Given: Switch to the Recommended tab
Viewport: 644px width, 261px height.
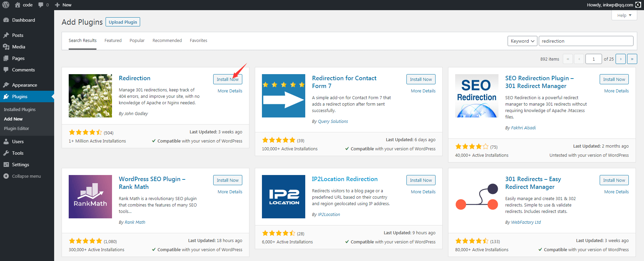Looking at the screenshot, I should [x=167, y=41].
